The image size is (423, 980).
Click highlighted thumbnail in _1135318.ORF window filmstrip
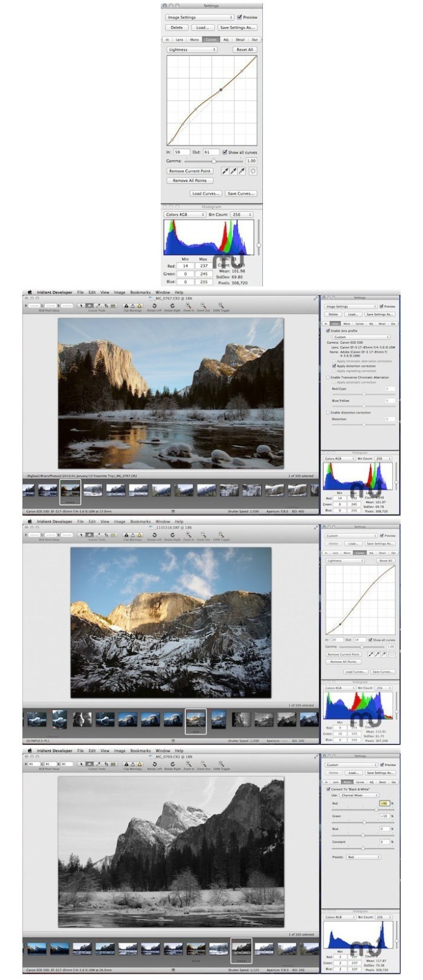click(x=195, y=720)
